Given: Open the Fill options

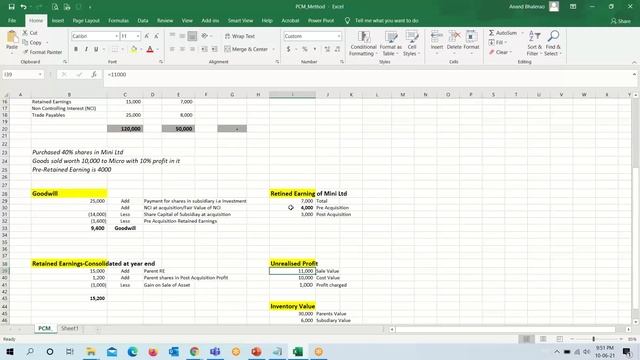Looking at the screenshot, I should coord(497,42).
